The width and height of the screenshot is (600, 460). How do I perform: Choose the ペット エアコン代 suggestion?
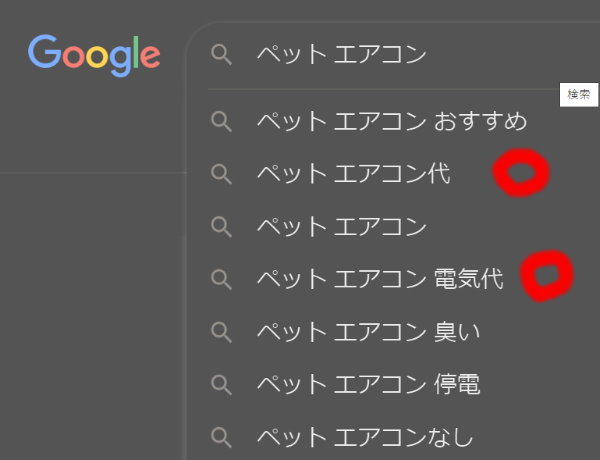click(x=353, y=175)
